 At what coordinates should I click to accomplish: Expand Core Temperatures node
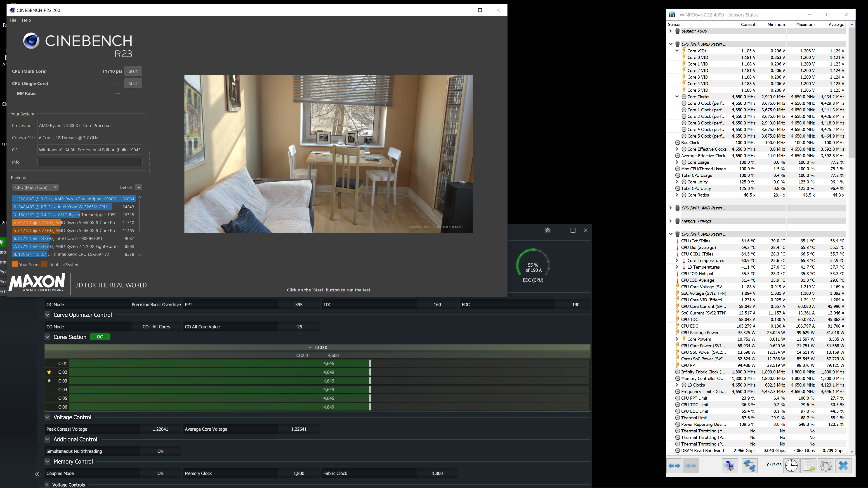(677, 261)
